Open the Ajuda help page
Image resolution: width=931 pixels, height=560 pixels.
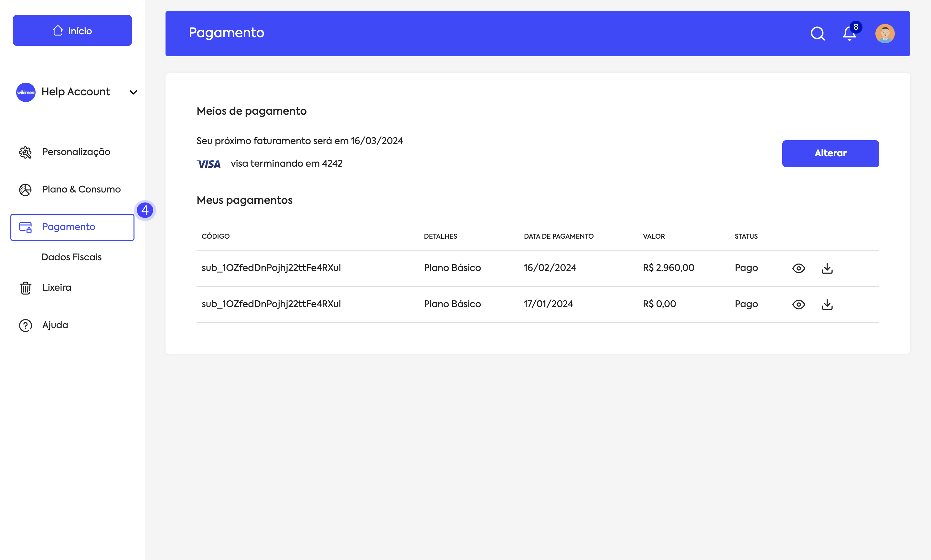coord(55,325)
